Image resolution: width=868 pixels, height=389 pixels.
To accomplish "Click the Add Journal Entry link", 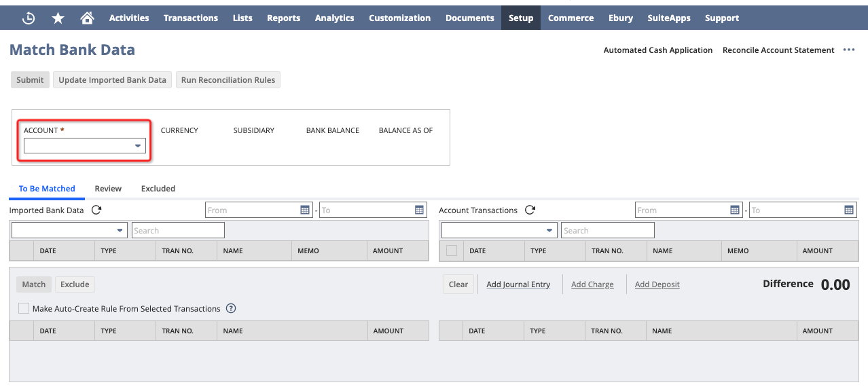I will (x=518, y=284).
